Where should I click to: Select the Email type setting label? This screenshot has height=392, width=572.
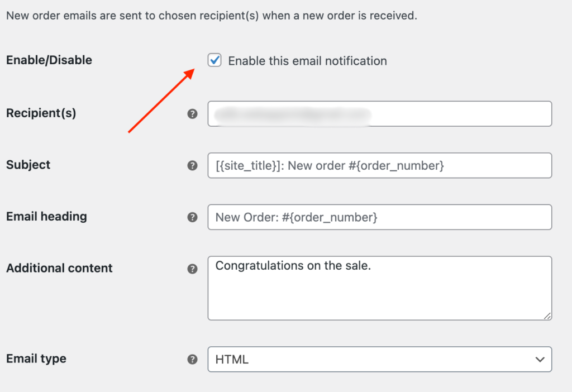tap(36, 359)
